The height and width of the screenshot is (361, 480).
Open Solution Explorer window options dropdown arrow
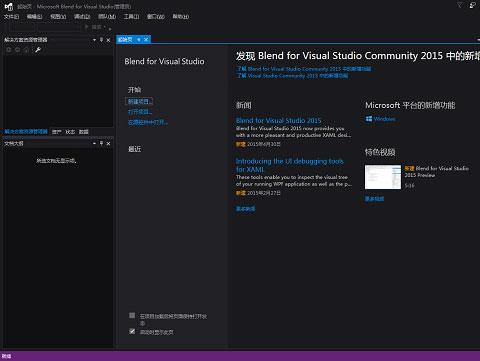pos(94,40)
